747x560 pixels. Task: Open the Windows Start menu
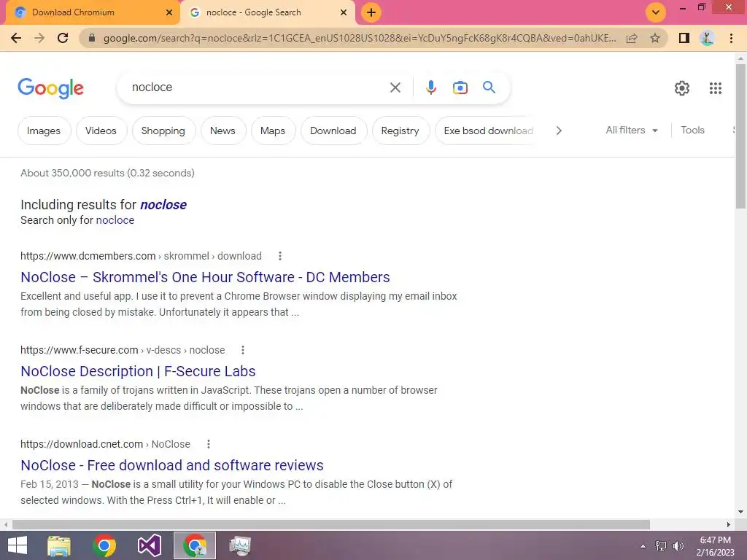tap(18, 545)
